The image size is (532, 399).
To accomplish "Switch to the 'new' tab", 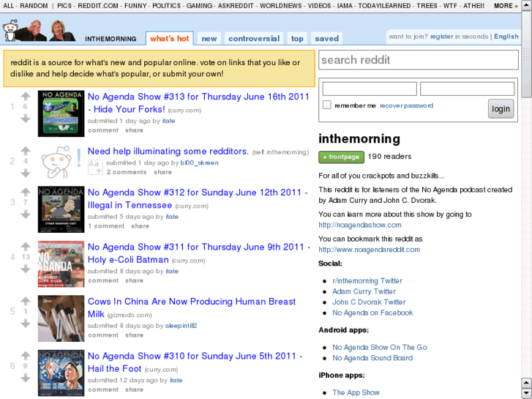I will click(x=209, y=38).
